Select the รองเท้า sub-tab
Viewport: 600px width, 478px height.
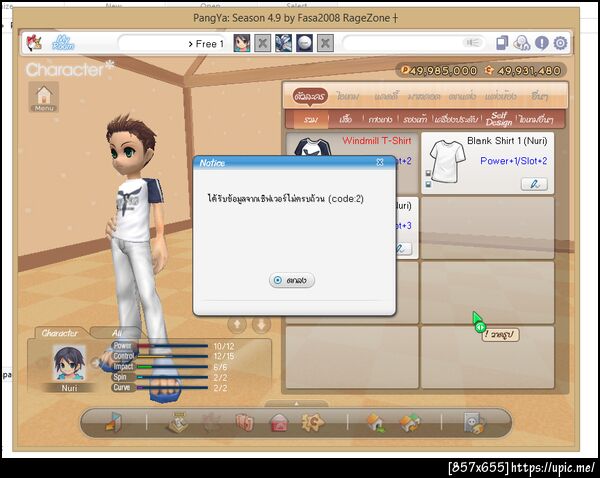[415, 119]
